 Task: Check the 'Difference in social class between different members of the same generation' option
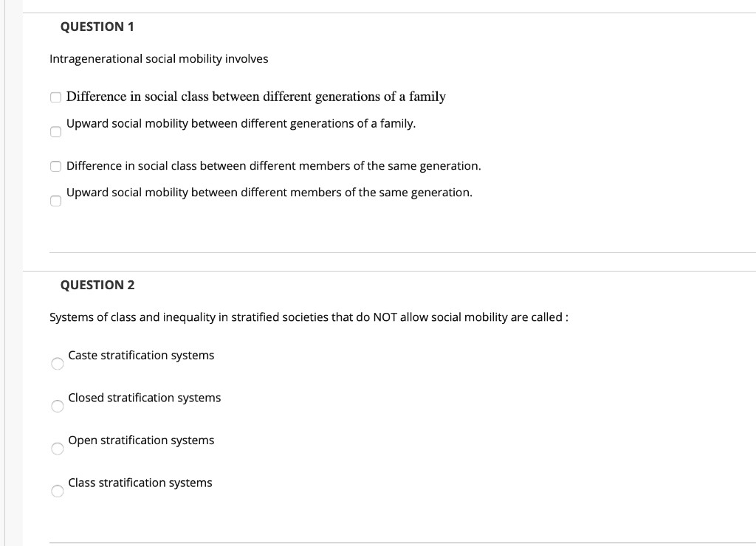pos(55,166)
